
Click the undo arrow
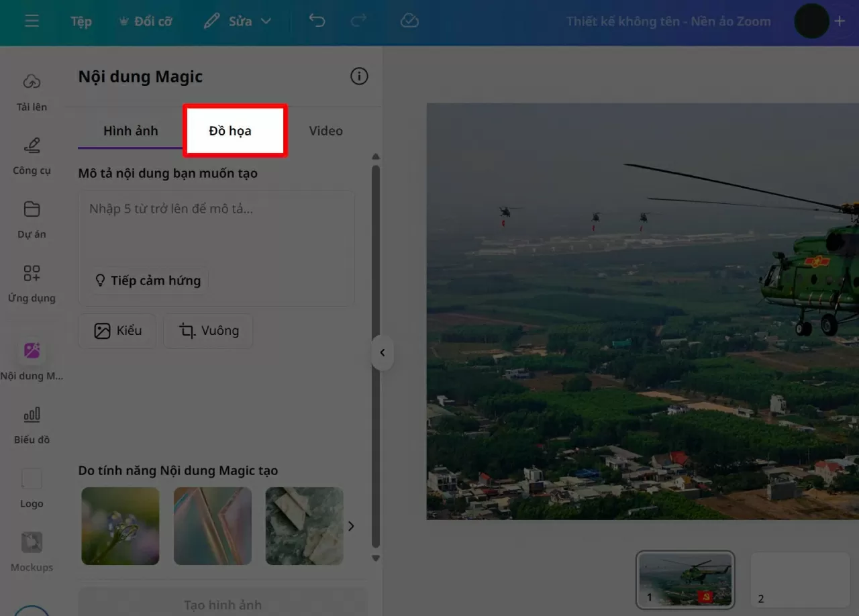point(316,21)
